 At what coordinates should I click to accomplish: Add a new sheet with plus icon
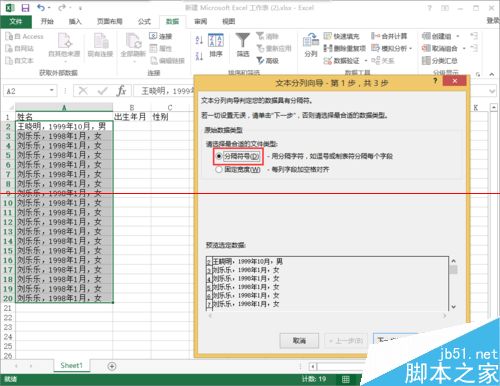tap(112, 366)
